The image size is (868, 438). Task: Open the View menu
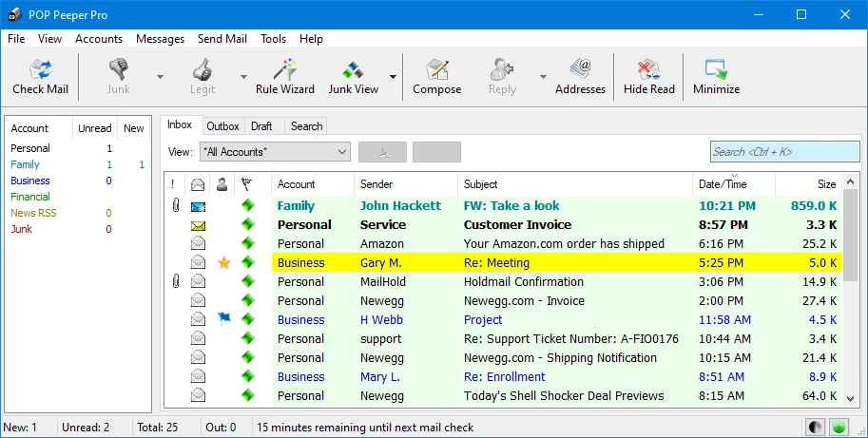tap(49, 39)
